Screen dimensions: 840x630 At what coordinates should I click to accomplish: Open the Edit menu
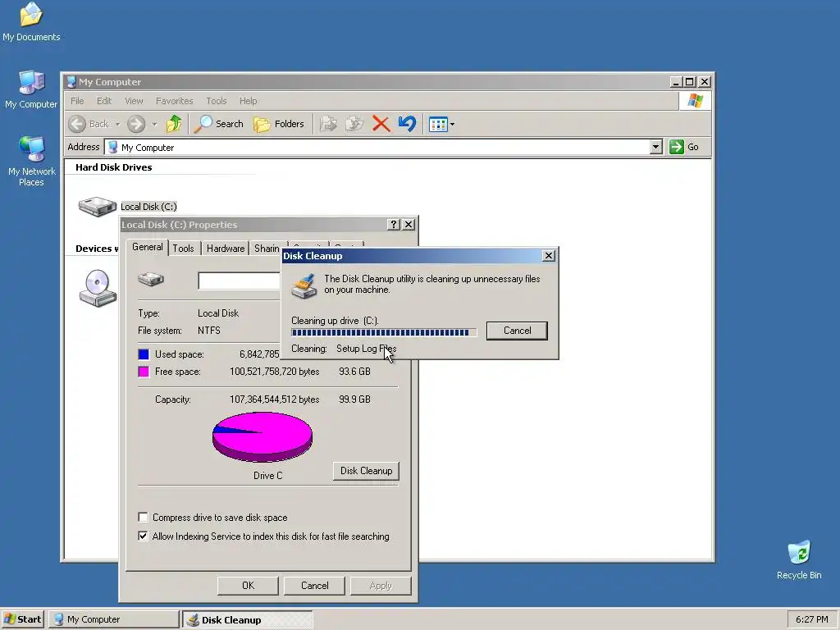[104, 101]
